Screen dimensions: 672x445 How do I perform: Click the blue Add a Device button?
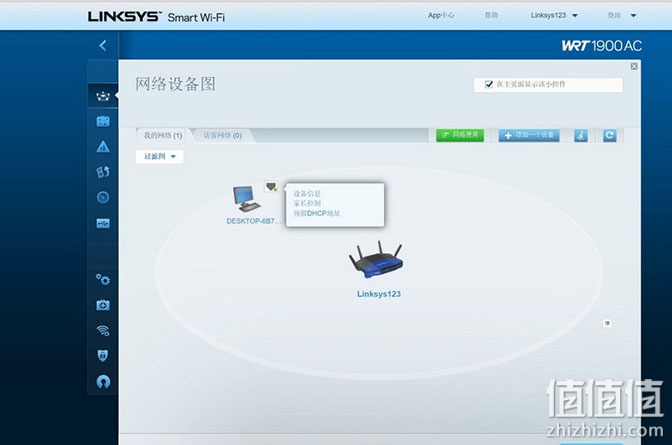click(x=529, y=135)
